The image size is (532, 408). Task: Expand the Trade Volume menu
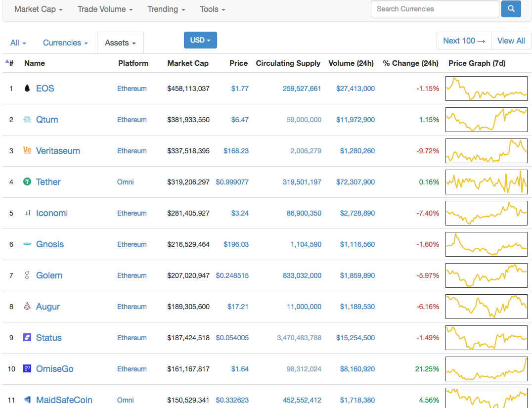tap(105, 9)
